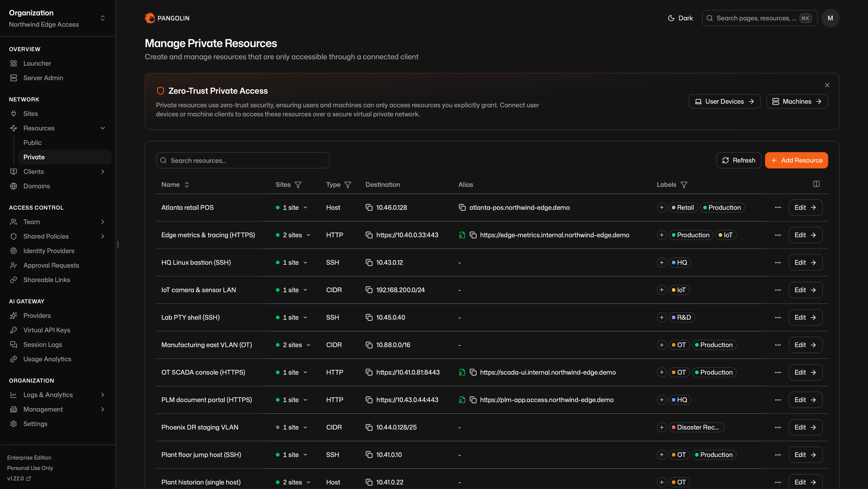
Task: Open more actions for Lab PTY shell
Action: tap(778, 317)
